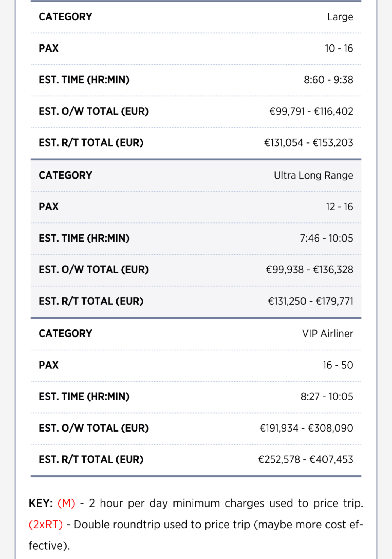Select the 7:46 - 10:05 time estimate

[326, 238]
